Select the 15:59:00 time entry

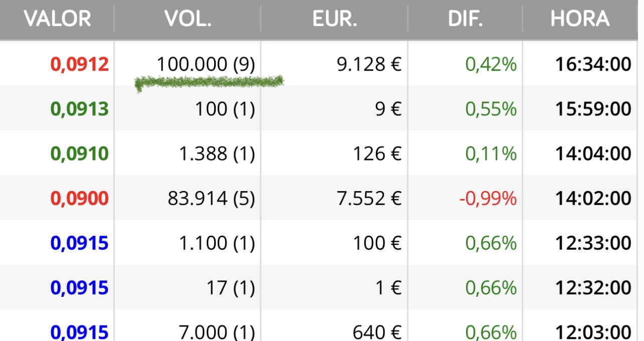593,109
